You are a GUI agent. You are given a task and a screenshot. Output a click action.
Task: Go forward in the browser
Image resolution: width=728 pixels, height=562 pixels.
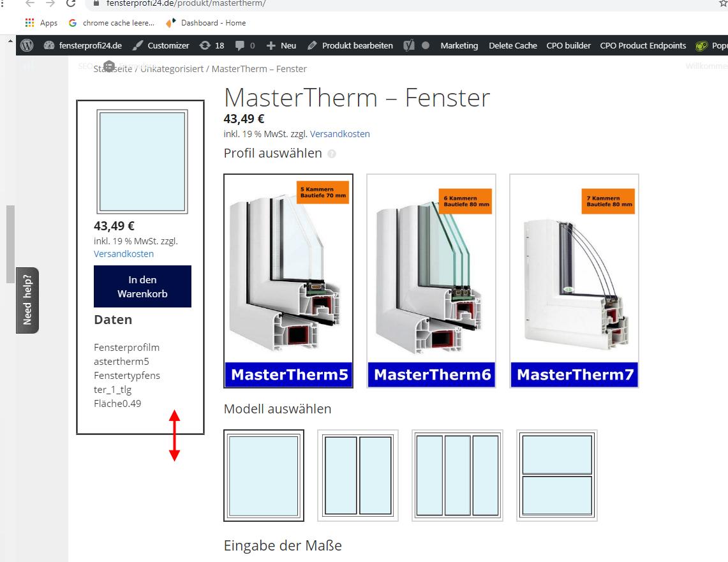pos(50,3)
